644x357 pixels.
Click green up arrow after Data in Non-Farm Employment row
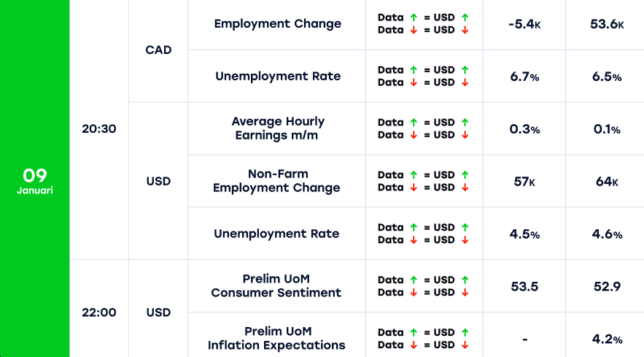click(x=414, y=174)
